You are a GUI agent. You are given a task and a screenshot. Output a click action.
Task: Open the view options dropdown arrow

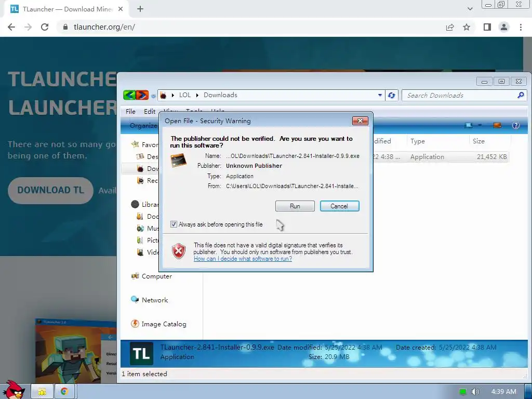480,126
